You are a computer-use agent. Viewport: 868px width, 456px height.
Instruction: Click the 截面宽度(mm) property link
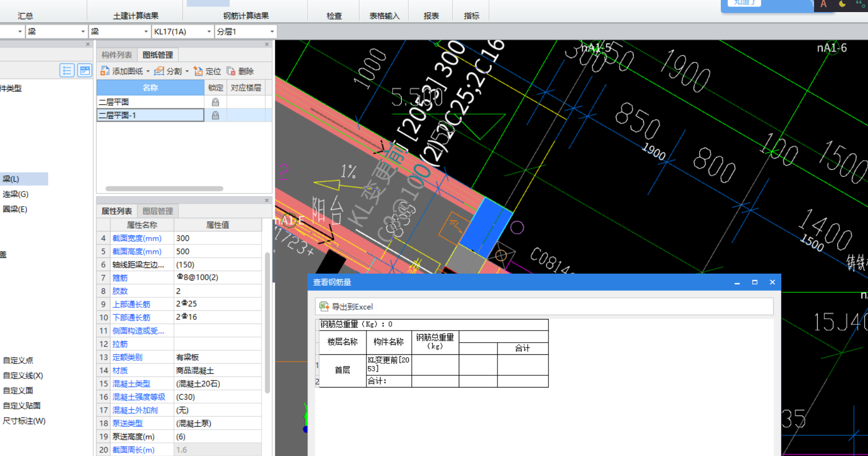pos(137,238)
